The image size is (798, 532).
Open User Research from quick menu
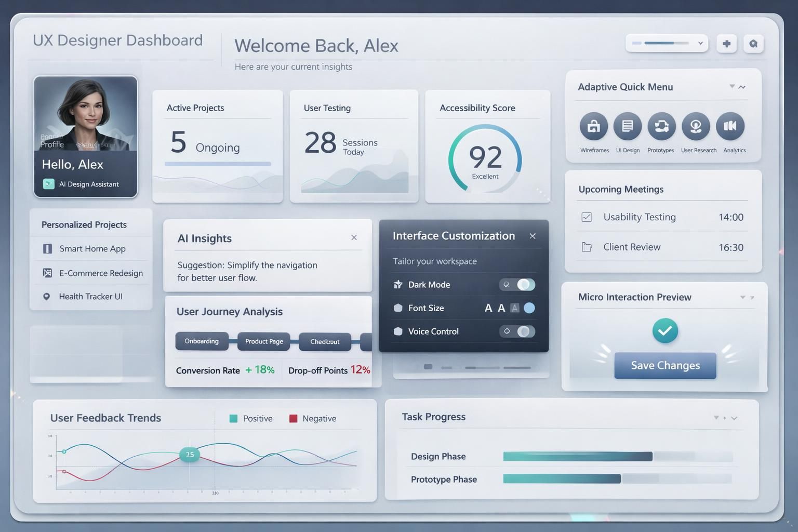click(x=696, y=126)
